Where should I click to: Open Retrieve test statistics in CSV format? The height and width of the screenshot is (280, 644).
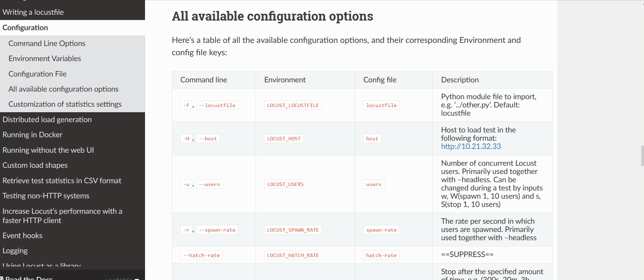click(x=62, y=181)
